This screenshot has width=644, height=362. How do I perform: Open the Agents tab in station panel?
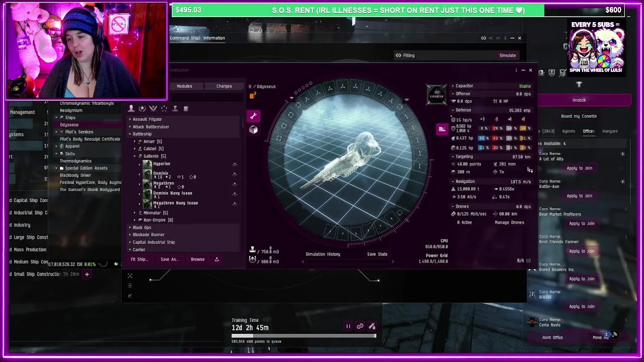(569, 132)
